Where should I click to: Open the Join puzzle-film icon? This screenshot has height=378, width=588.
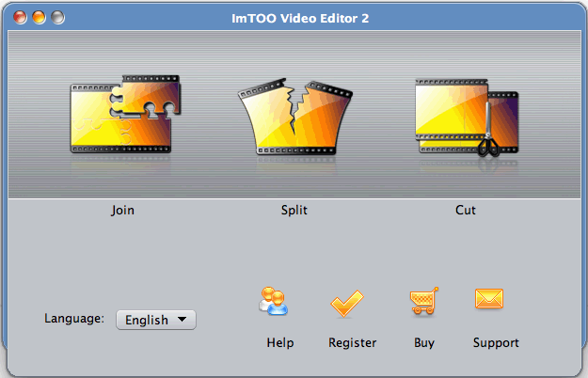click(125, 115)
